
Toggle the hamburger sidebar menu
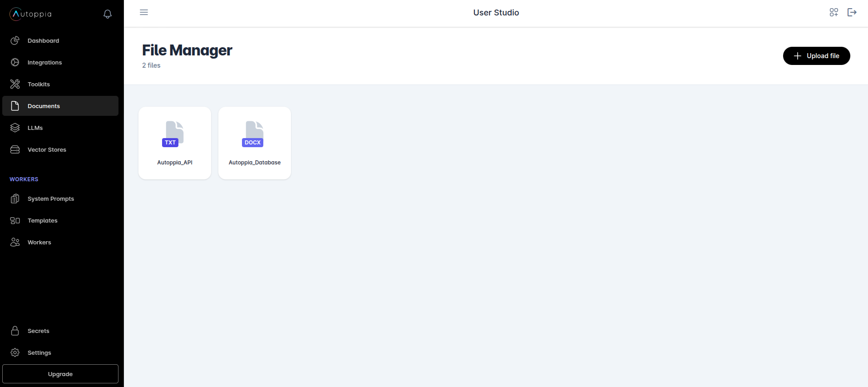(x=144, y=12)
